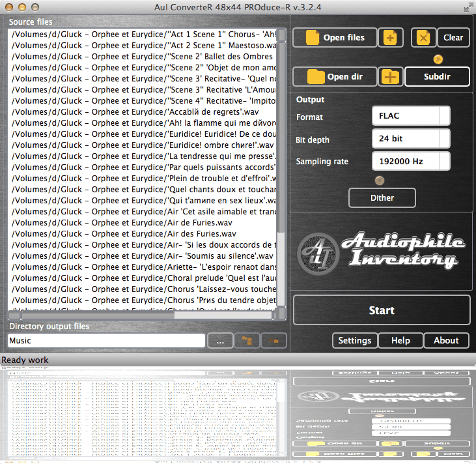Start the conversion
Image resolution: width=476 pixels, height=464 pixels.
point(382,310)
